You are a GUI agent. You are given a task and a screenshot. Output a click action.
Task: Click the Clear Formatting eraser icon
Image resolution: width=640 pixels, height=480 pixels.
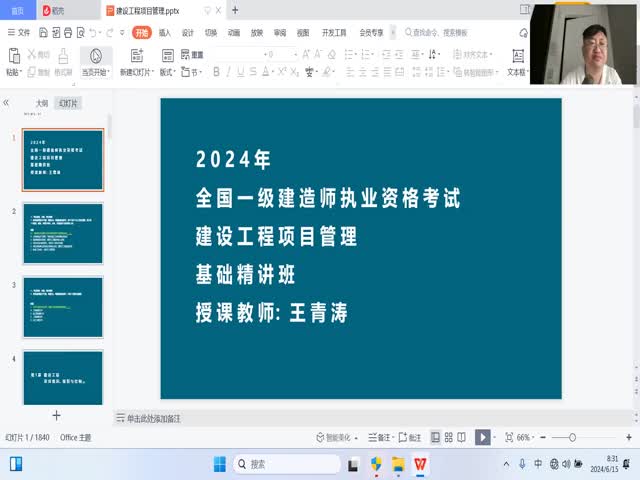pos(332,54)
